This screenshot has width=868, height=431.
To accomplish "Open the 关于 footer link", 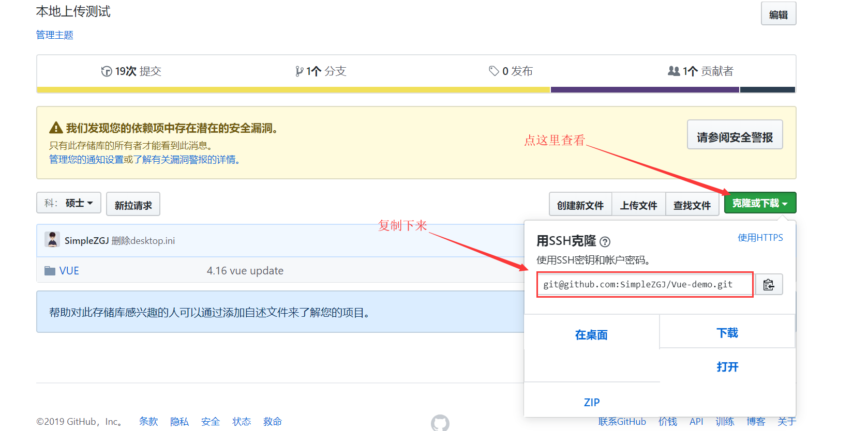I will pyautogui.click(x=787, y=422).
